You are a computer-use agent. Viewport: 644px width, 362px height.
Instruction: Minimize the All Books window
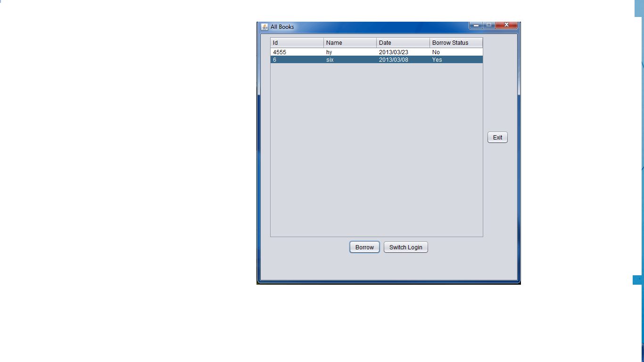click(x=476, y=25)
